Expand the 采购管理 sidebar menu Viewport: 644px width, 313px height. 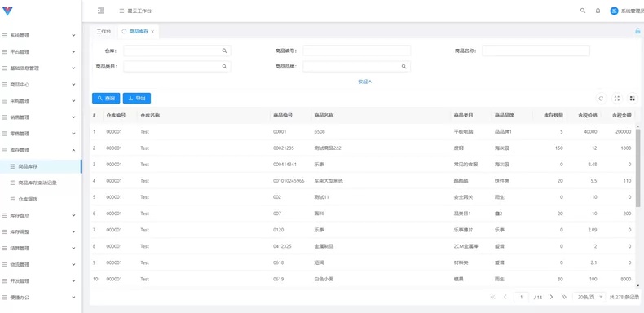click(x=40, y=100)
